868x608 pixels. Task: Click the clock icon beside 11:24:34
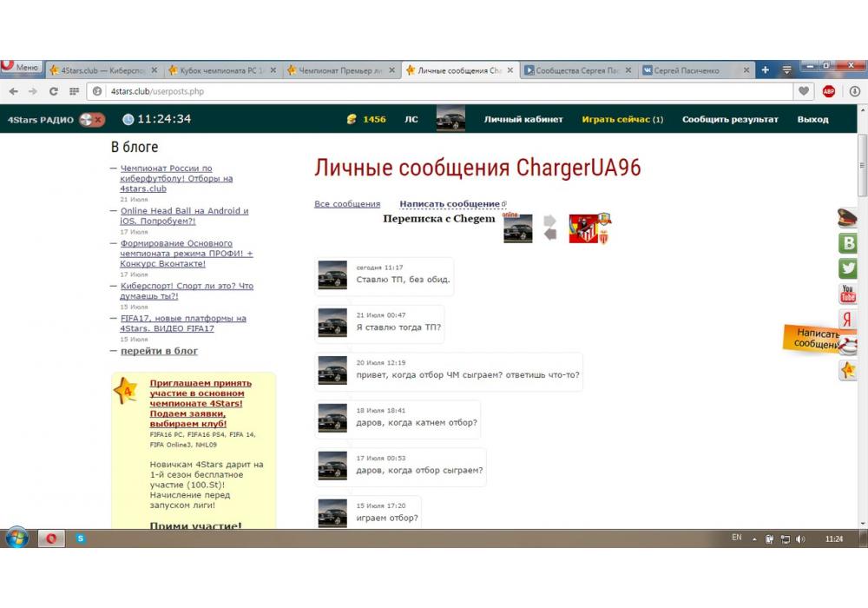pos(128,119)
